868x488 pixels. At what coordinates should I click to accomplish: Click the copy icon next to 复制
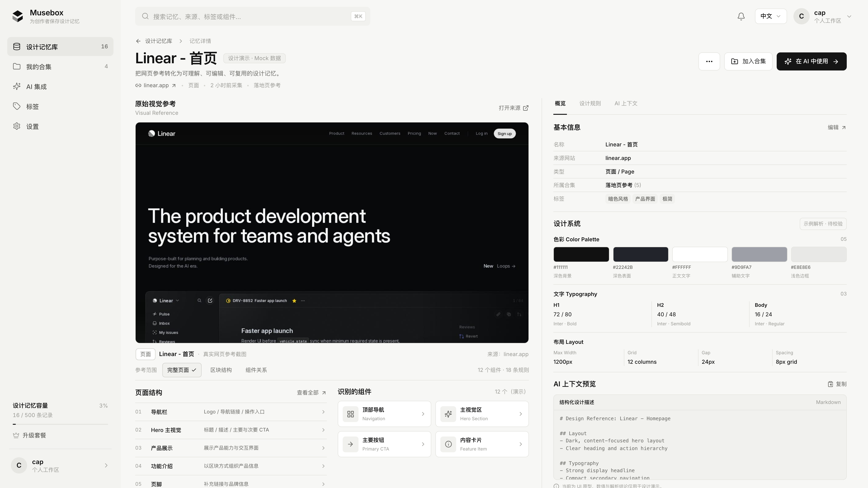(830, 384)
